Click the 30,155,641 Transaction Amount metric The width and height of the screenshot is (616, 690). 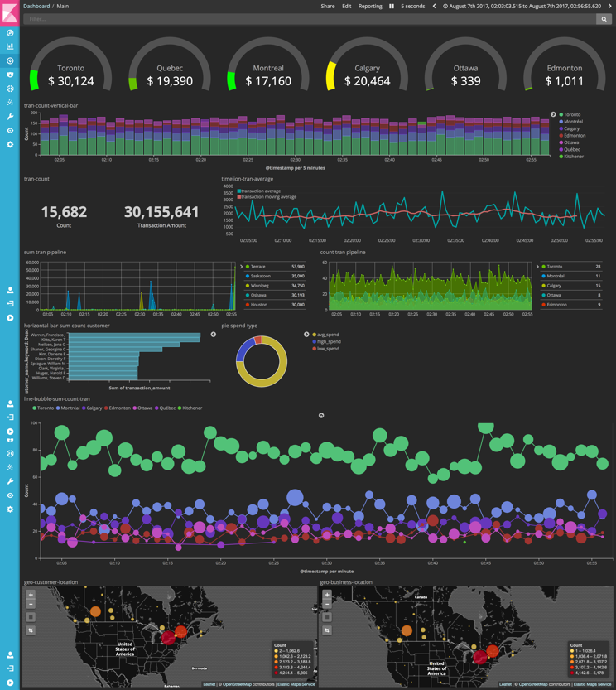click(x=161, y=216)
